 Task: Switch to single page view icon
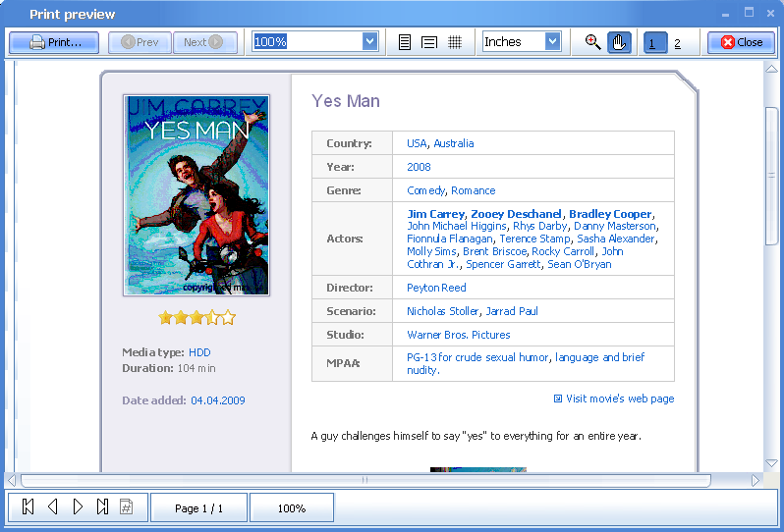click(x=405, y=42)
